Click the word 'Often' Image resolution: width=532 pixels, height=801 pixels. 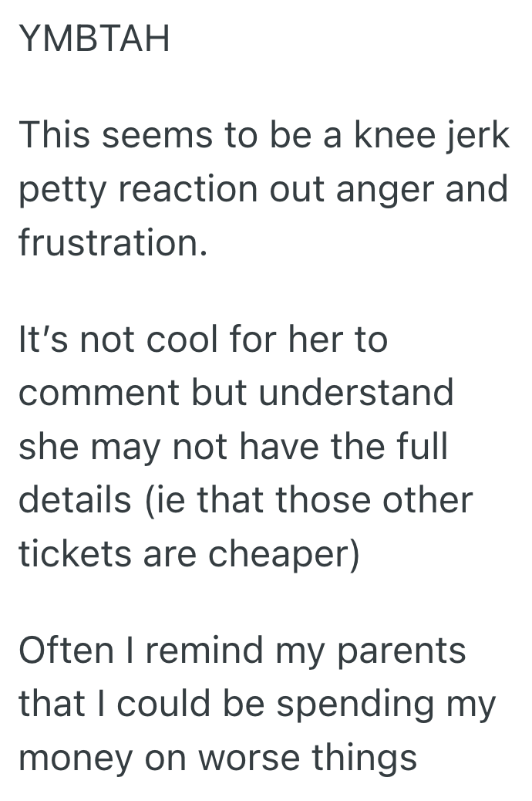66,650
